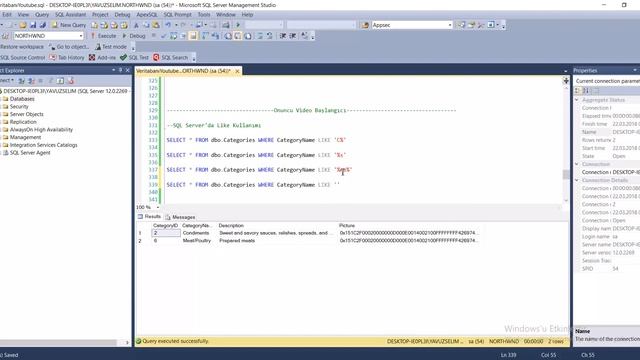Viewport: 640px width, 360px height.
Task: Click the Prepared meats description cell
Action: click(237, 241)
